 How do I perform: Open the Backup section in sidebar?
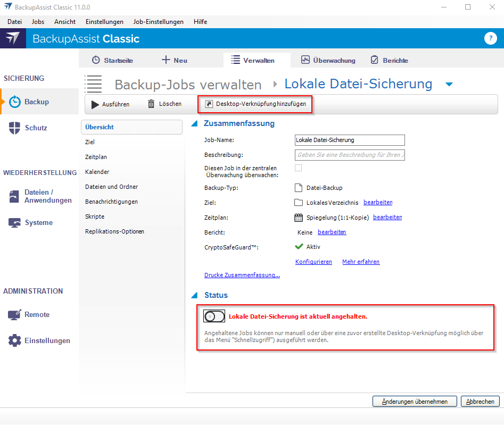pyautogui.click(x=36, y=102)
